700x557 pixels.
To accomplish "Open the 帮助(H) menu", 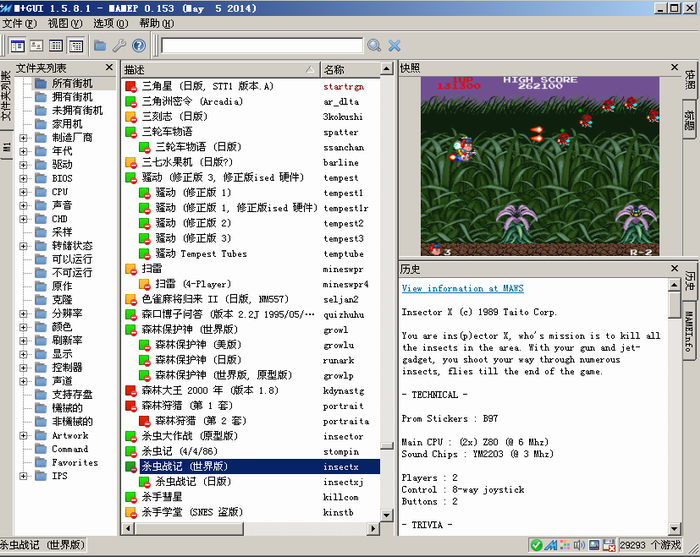I will [x=157, y=23].
